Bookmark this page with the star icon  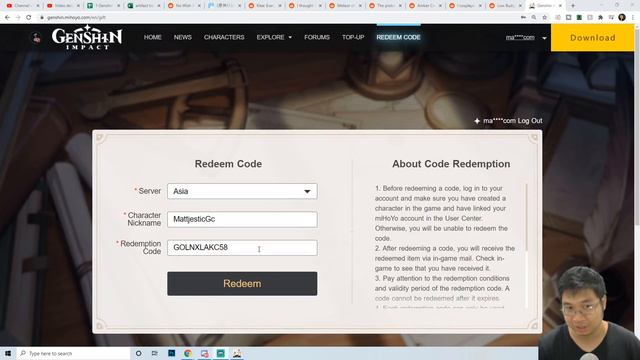(x=544, y=18)
